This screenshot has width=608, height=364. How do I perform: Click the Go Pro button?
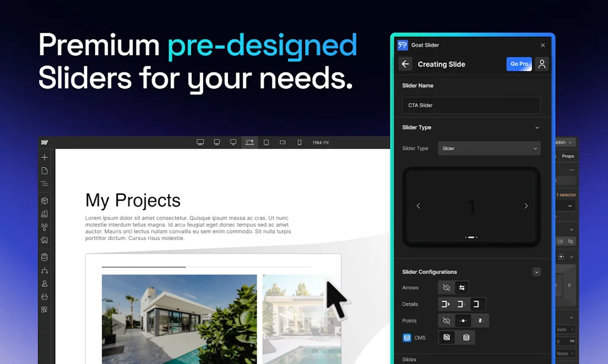(x=519, y=64)
